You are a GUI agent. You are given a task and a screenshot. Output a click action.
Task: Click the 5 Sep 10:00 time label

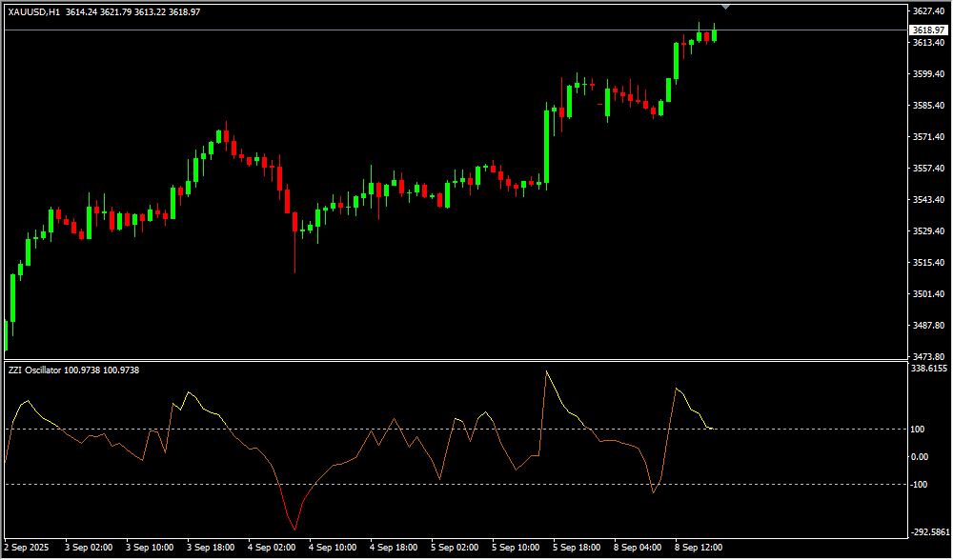pyautogui.click(x=516, y=548)
